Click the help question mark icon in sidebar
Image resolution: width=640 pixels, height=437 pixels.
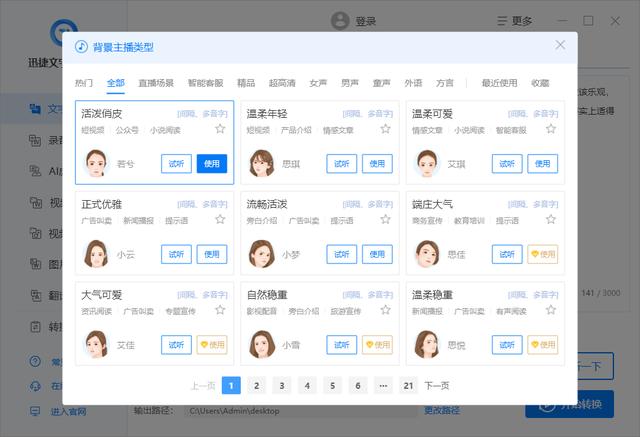(x=35, y=361)
